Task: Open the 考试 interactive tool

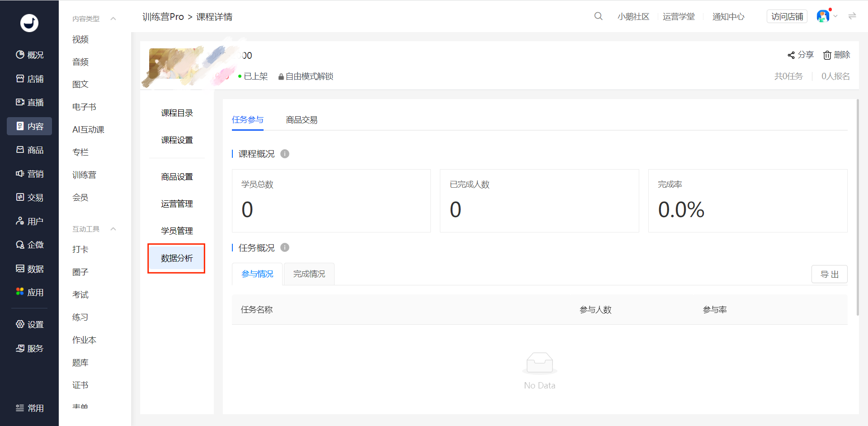Action: (80, 294)
